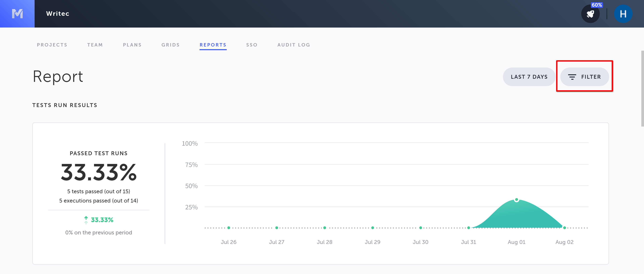Click the Aug 01 peak data point
Screen dimensions: 644x274
[517, 200]
